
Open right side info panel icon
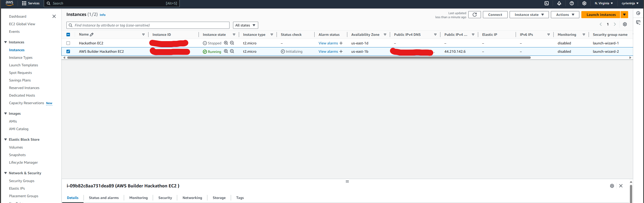click(x=638, y=13)
